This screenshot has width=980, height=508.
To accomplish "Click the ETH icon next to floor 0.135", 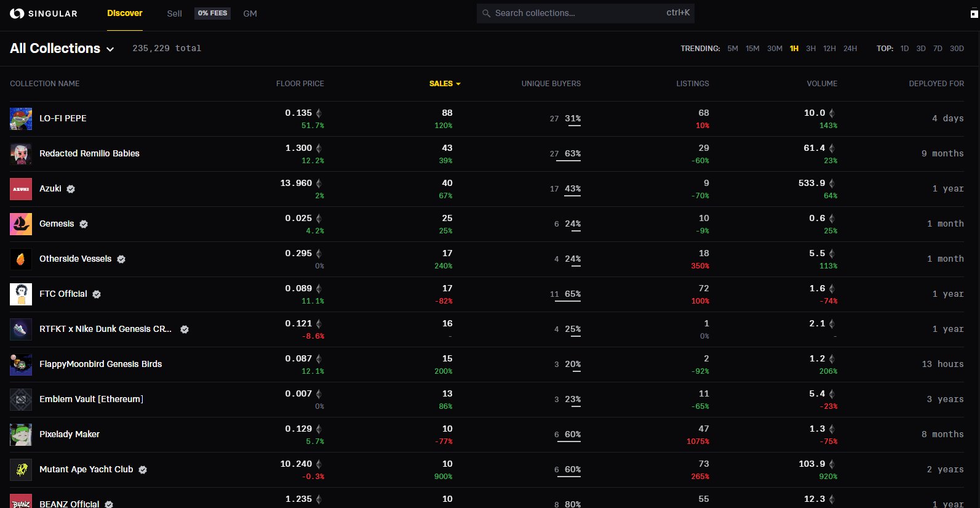I will tap(319, 113).
